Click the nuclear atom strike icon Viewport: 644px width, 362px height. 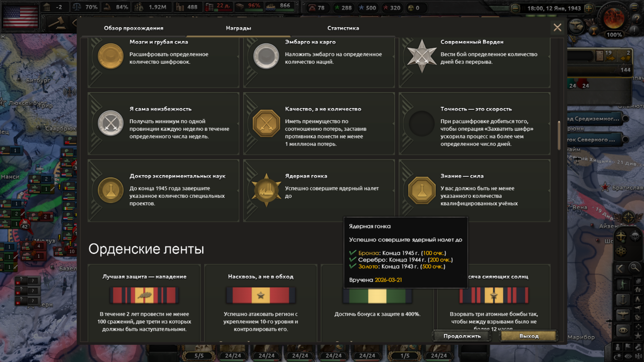[x=621, y=251]
